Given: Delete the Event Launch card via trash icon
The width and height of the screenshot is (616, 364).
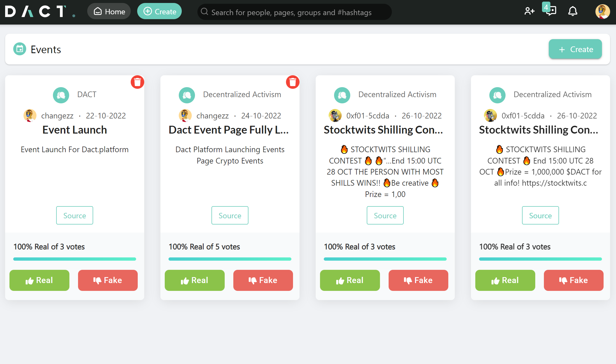Looking at the screenshot, I should (137, 82).
